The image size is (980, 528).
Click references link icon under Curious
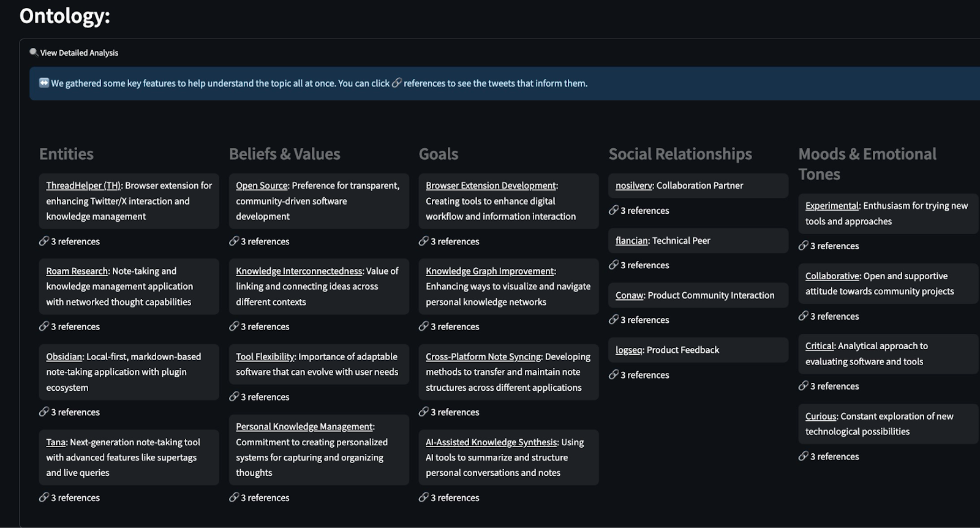pyautogui.click(x=804, y=456)
